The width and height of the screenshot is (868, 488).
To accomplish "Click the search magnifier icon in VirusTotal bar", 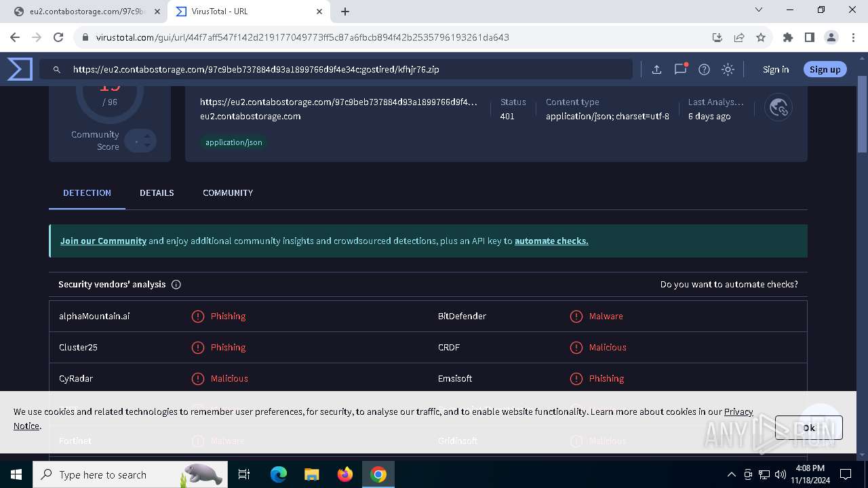I will coord(57,69).
